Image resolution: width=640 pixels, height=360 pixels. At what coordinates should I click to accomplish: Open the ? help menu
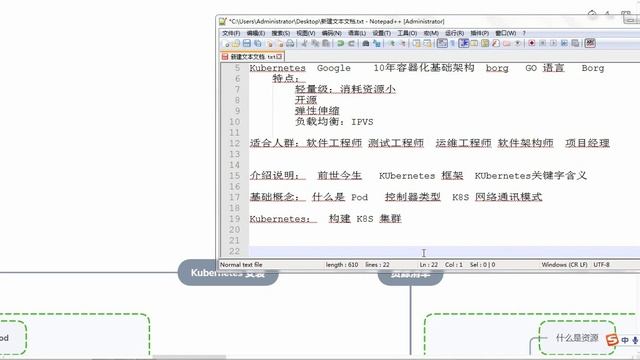(524, 33)
